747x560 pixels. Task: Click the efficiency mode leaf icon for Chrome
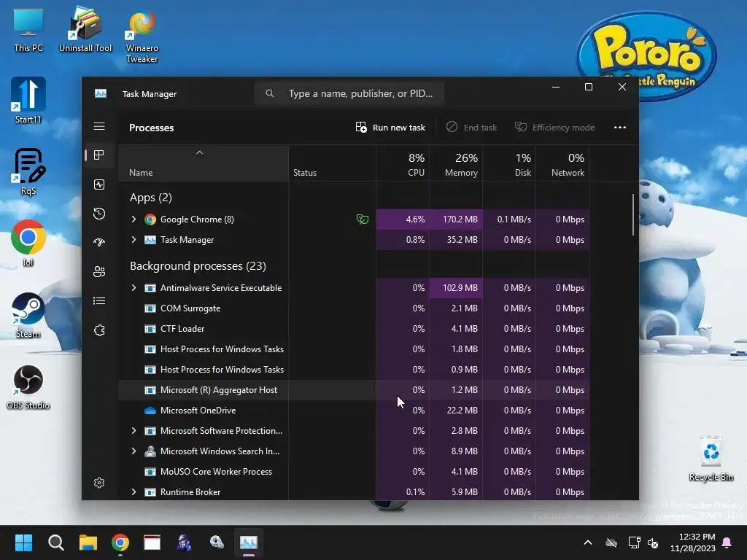click(x=363, y=219)
